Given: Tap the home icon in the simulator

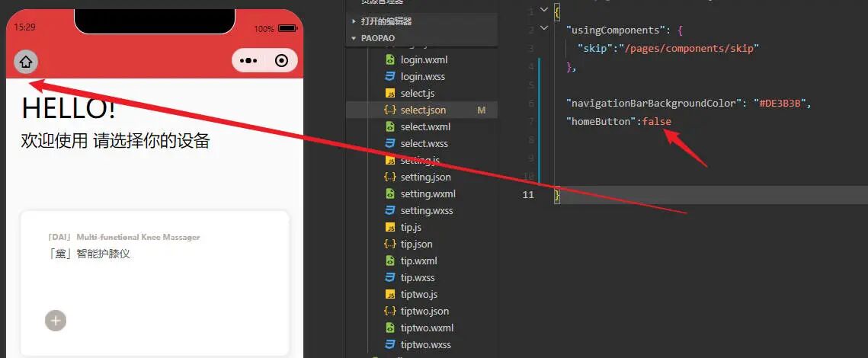Looking at the screenshot, I should [25, 62].
